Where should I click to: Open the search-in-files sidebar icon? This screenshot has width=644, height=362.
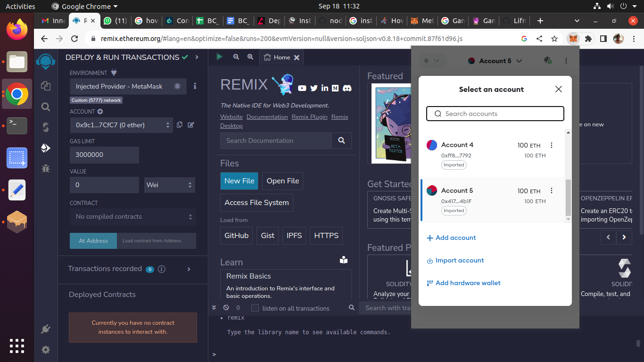(46, 107)
